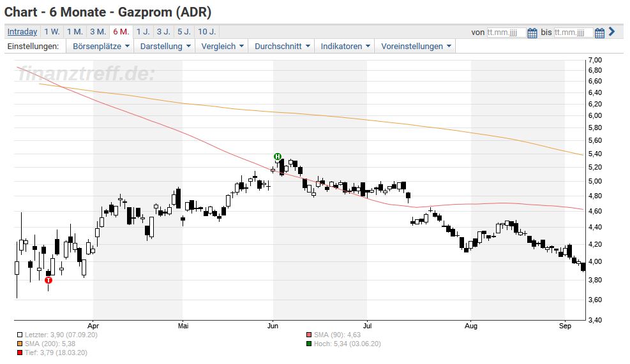Click the blue arrow to apply date range

611,31
